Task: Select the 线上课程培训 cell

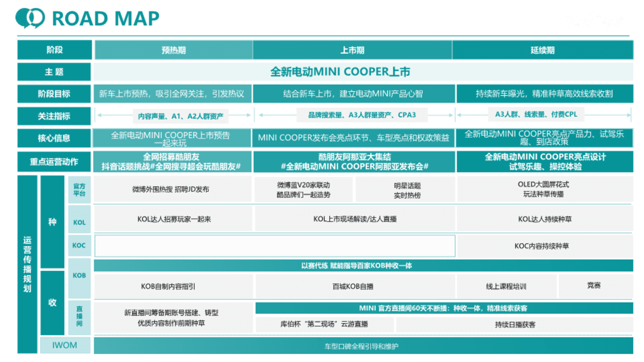Action: tap(506, 286)
